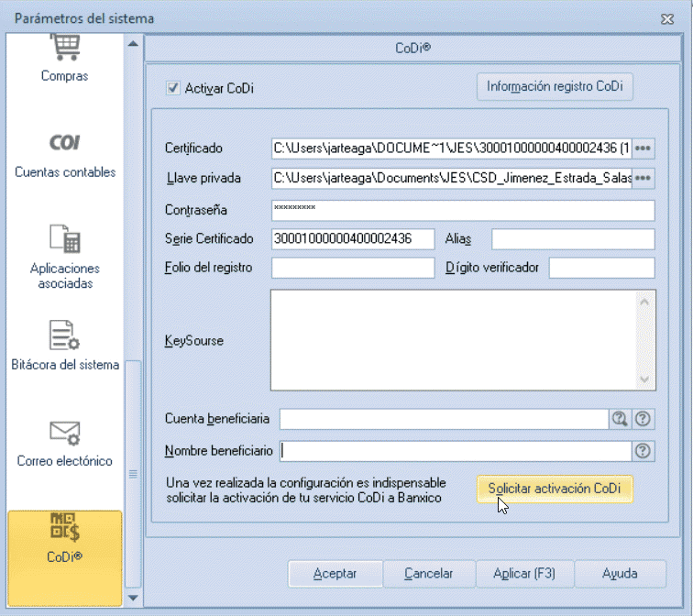Browse for Llave privada file with ellipsis button
Image resolution: width=693 pixels, height=616 pixels.
pyautogui.click(x=643, y=178)
